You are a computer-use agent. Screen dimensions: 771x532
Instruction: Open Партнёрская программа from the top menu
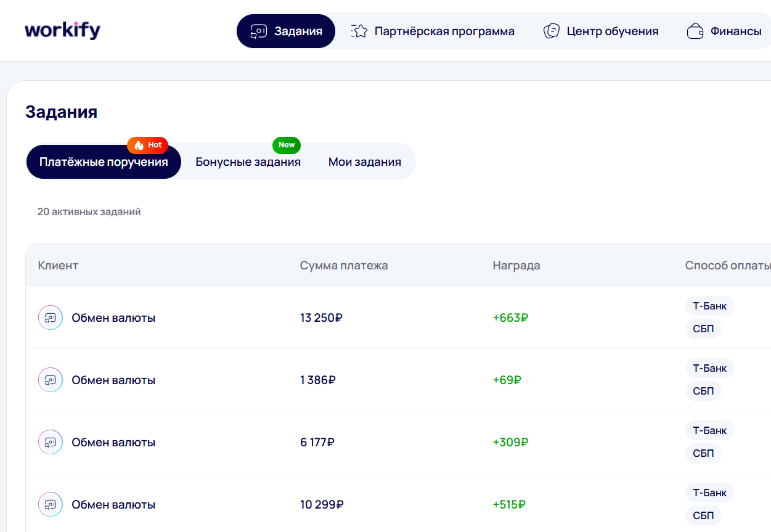tap(444, 31)
